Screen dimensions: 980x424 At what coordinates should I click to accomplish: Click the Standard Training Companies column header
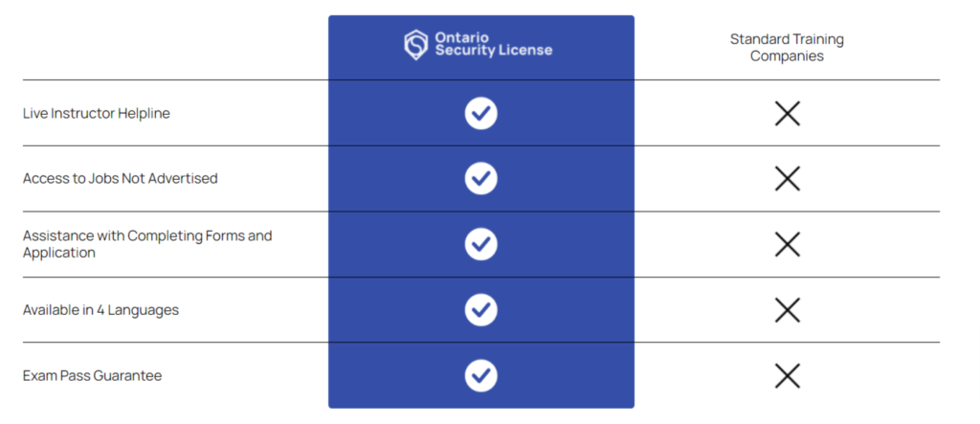[787, 48]
